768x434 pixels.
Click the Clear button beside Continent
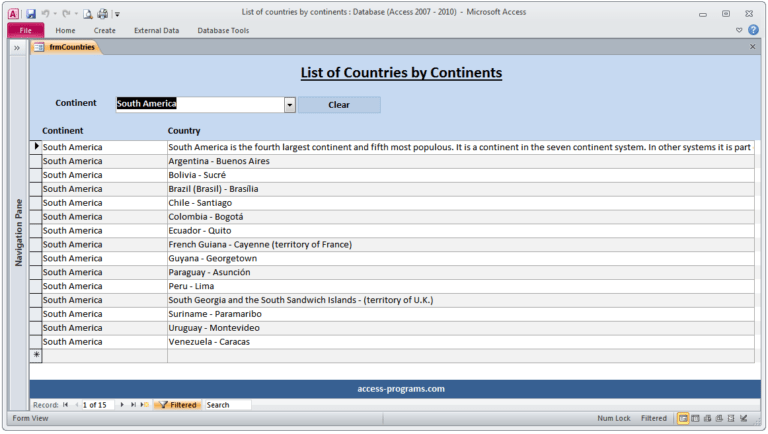[x=339, y=105]
